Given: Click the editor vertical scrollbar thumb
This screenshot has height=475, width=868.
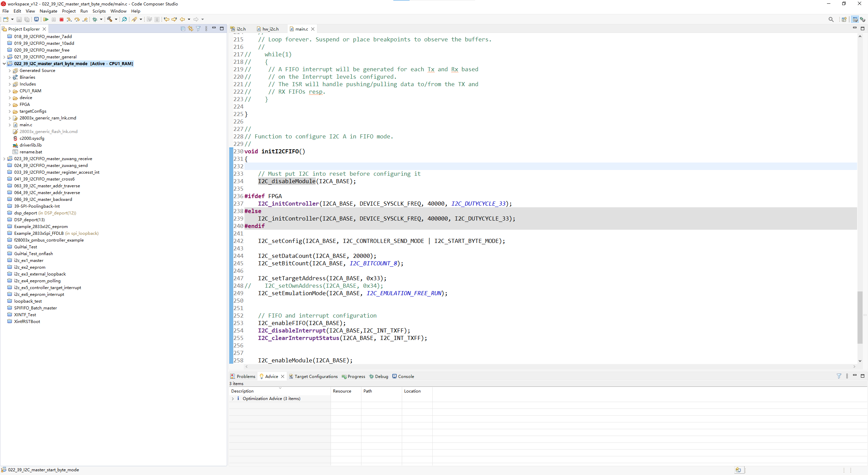Looking at the screenshot, I should coord(860,317).
